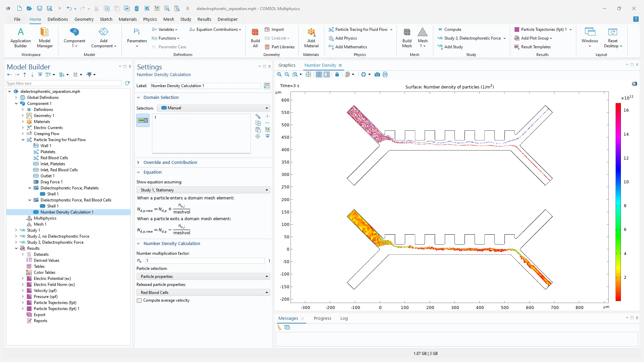Click Add Study in the ribbon
Viewport: 644px width, 362px height.
pyautogui.click(x=453, y=47)
